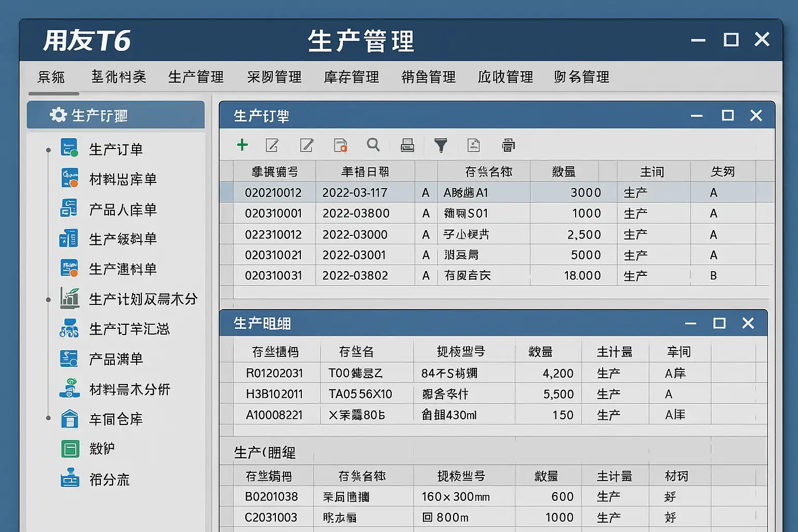Click the orange-dotted blue icon above the chart icon
This screenshot has width=798, height=532.
[69, 268]
